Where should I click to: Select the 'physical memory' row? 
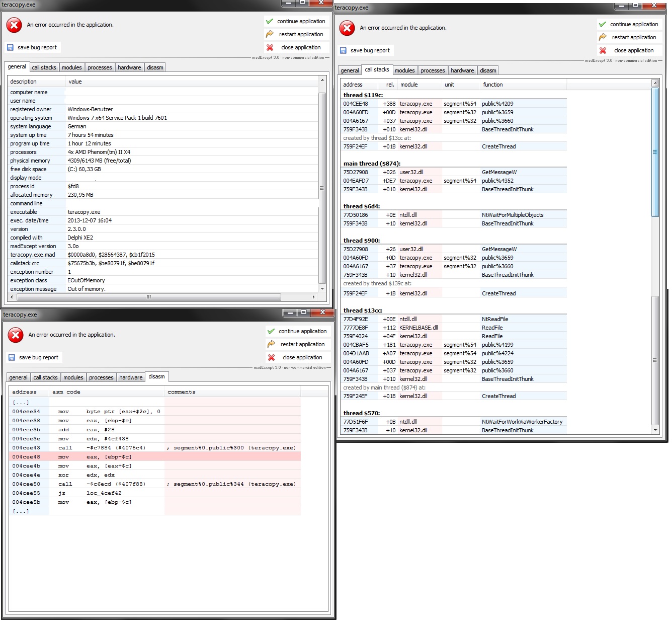pos(163,161)
